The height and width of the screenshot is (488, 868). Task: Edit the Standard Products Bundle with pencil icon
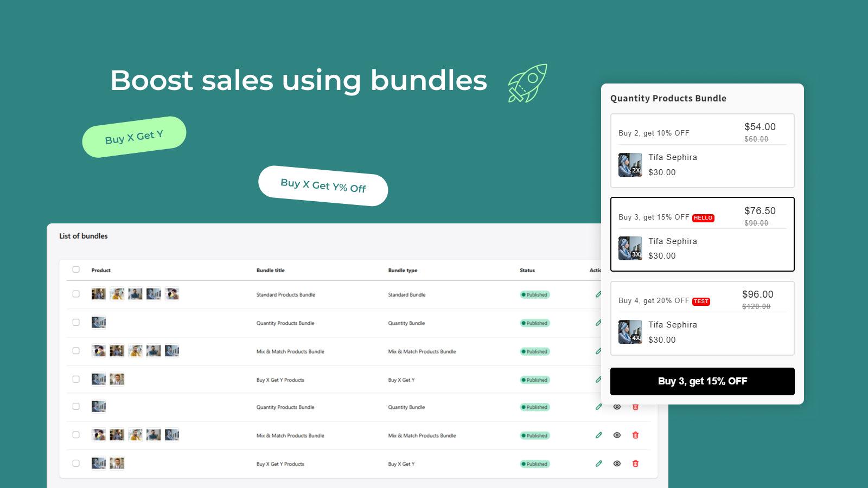[x=599, y=294]
